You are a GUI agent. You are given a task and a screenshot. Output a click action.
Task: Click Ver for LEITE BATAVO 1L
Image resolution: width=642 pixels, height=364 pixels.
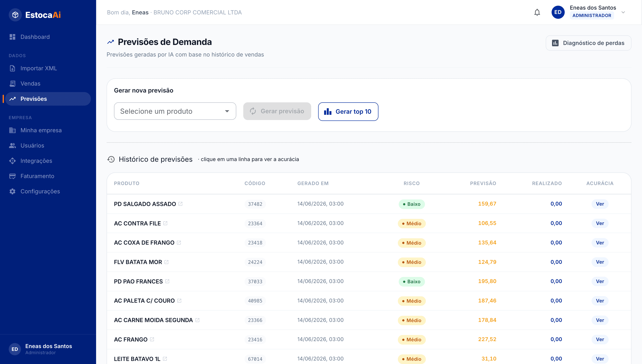point(600,359)
